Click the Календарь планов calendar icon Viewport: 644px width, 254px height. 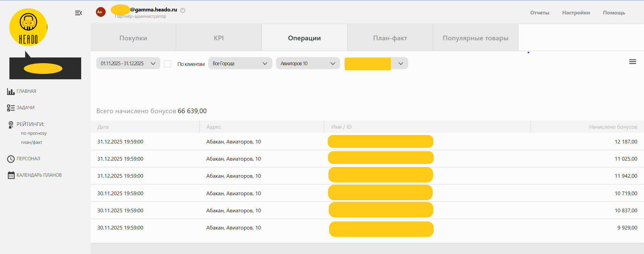(x=11, y=175)
